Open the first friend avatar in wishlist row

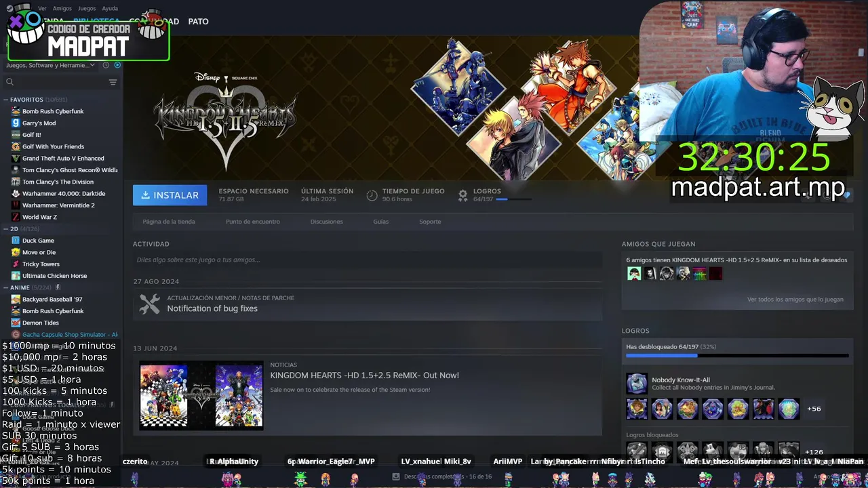[x=634, y=274]
